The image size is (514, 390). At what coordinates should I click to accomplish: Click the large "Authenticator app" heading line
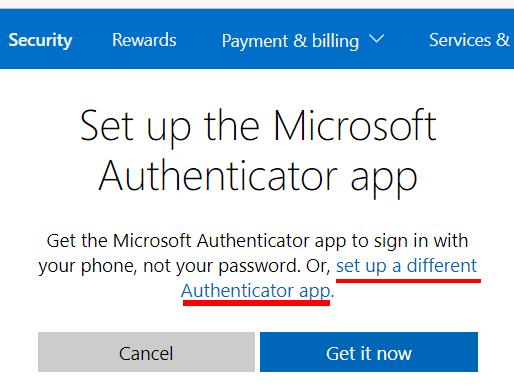coord(258,175)
